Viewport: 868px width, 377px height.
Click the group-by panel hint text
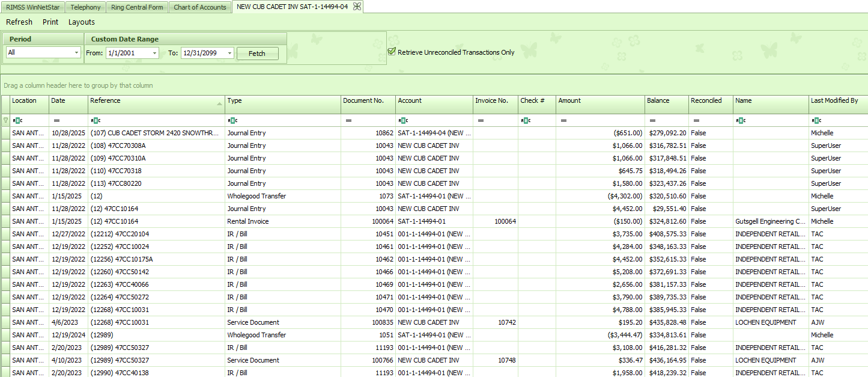pyautogui.click(x=78, y=85)
